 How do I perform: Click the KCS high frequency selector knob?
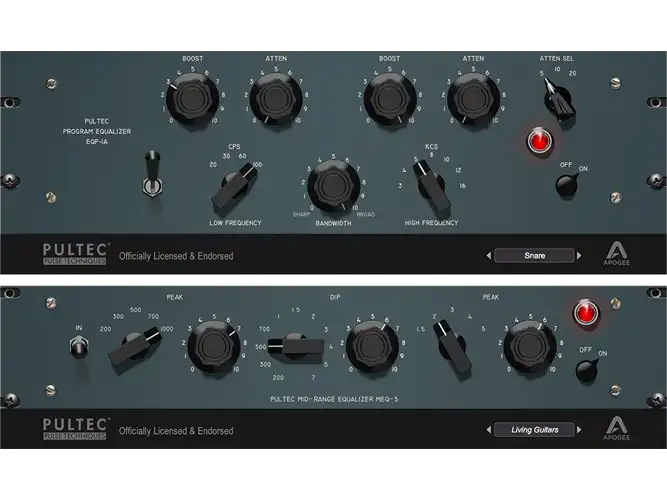point(431,187)
